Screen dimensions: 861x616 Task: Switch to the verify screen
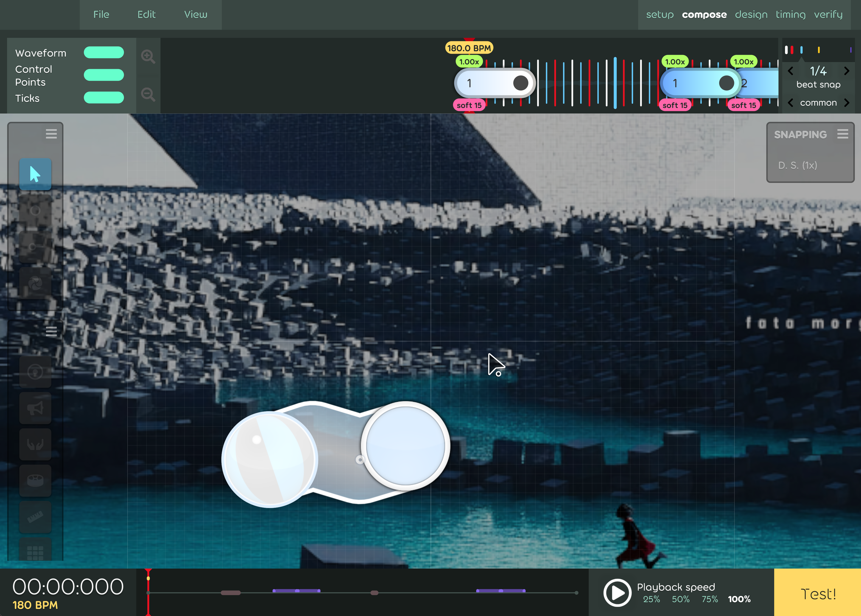[x=828, y=14]
